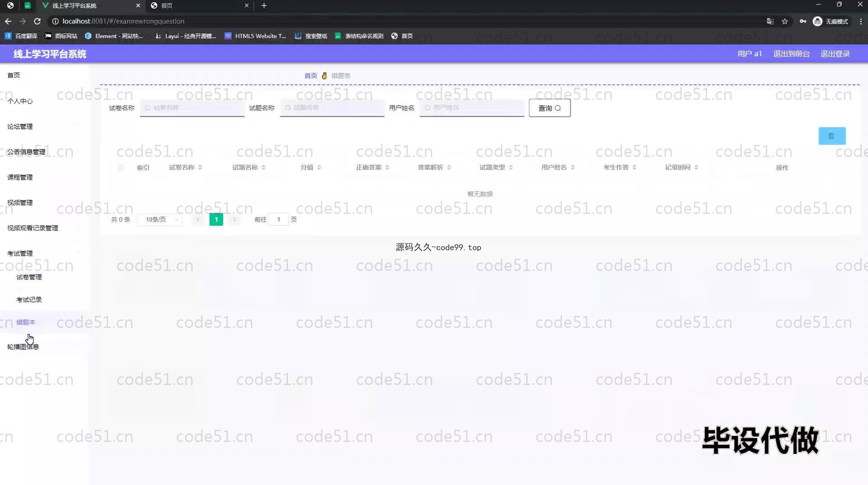Click 退出到前台 in the header
The height and width of the screenshot is (485, 868).
click(791, 54)
